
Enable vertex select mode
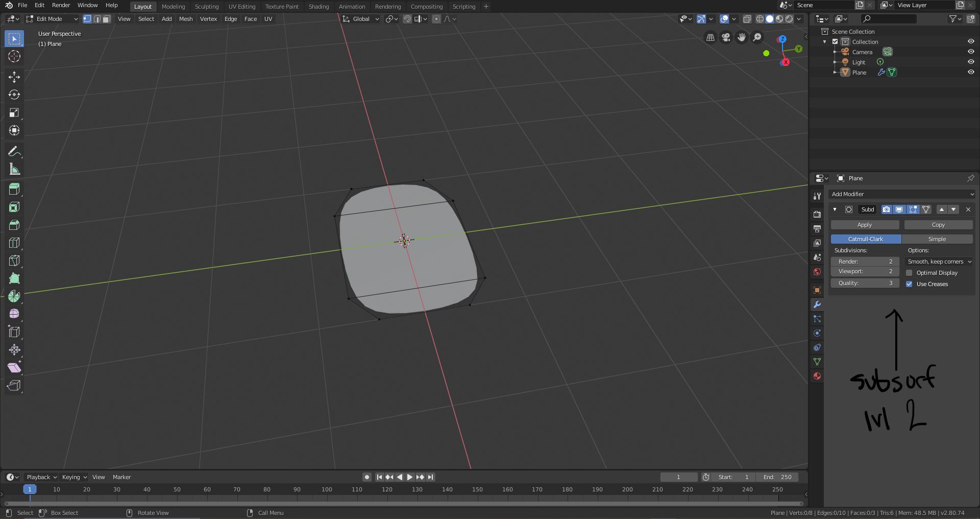(x=87, y=19)
